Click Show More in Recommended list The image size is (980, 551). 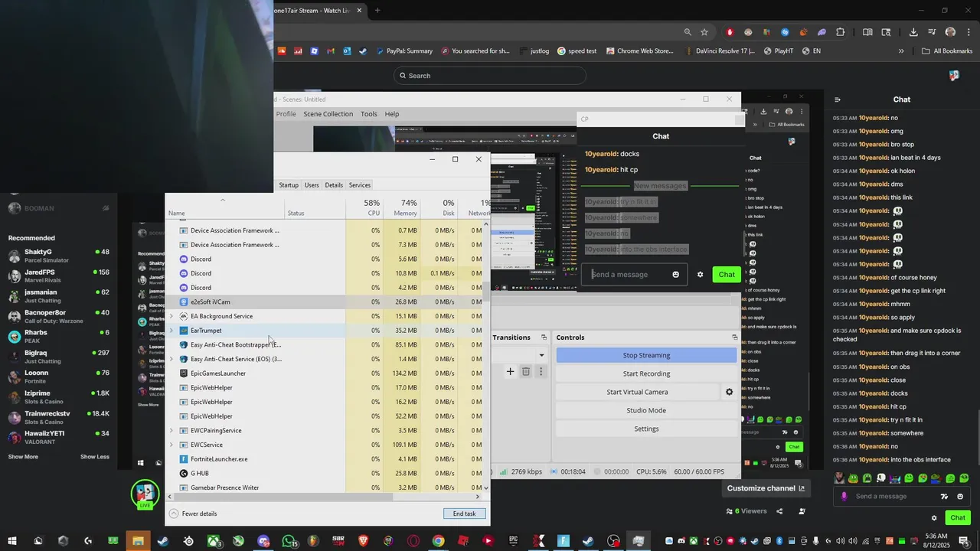click(x=23, y=457)
